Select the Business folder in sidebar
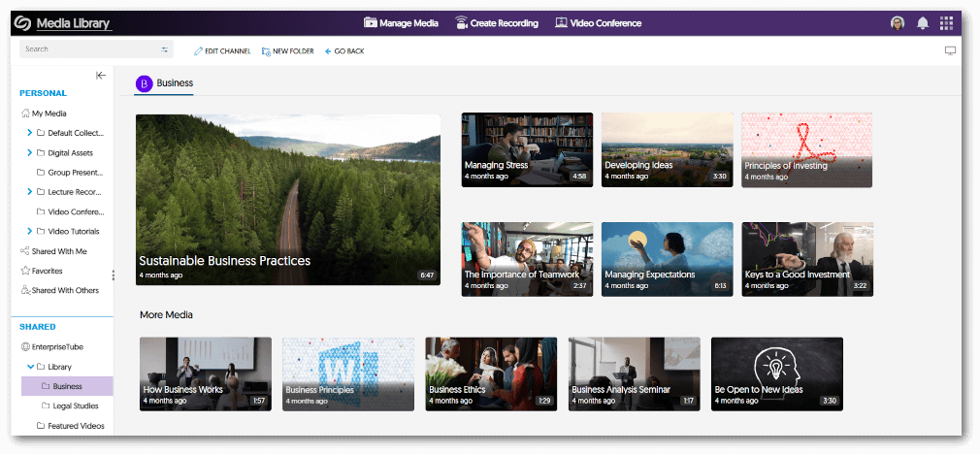This screenshot has width=980, height=454. [x=67, y=386]
